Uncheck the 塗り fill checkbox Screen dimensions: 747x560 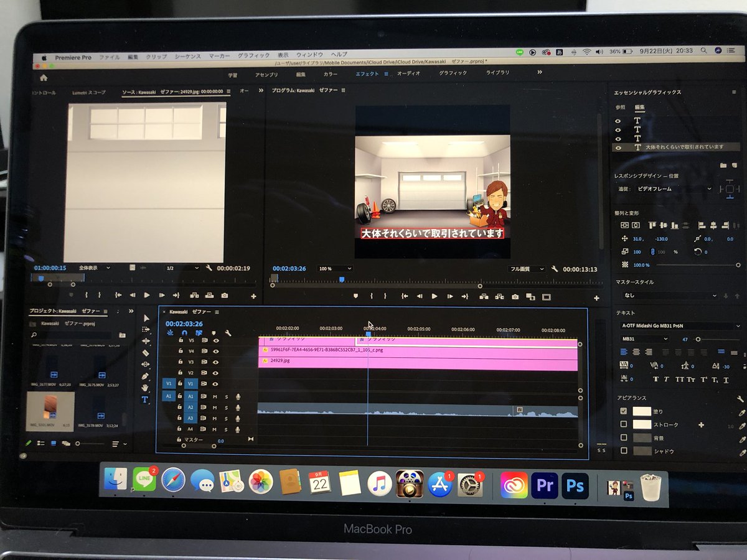(x=623, y=411)
